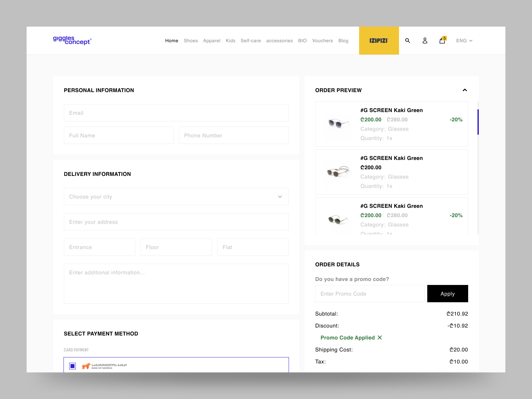Open the ENG language dropdown
The image size is (532, 399).
(x=464, y=41)
